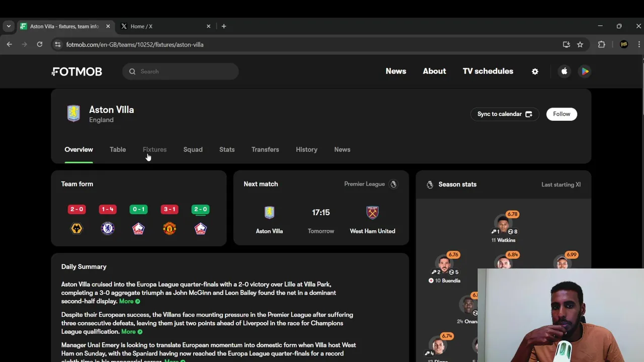The width and height of the screenshot is (644, 362).
Task: Go back to previous page
Action: coord(9,44)
